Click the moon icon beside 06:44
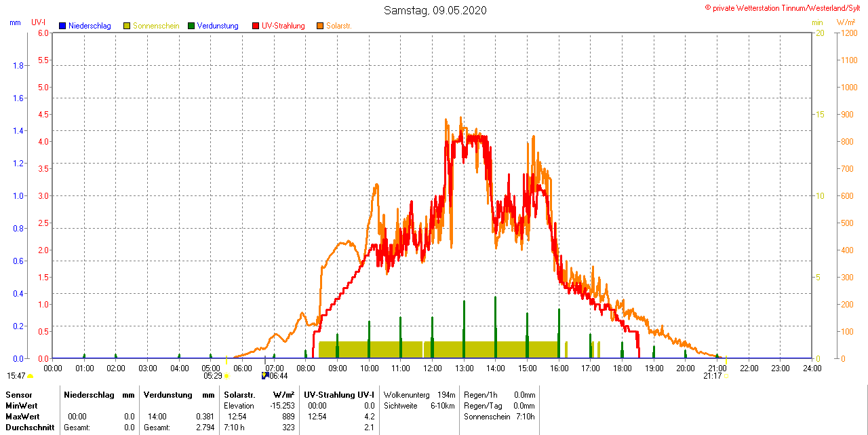This screenshot has width=868, height=435. (x=265, y=375)
